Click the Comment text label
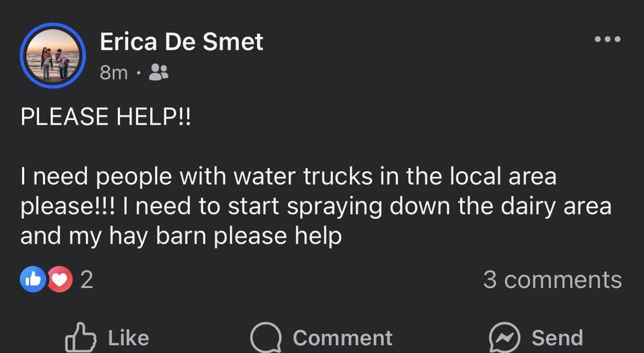 click(343, 338)
